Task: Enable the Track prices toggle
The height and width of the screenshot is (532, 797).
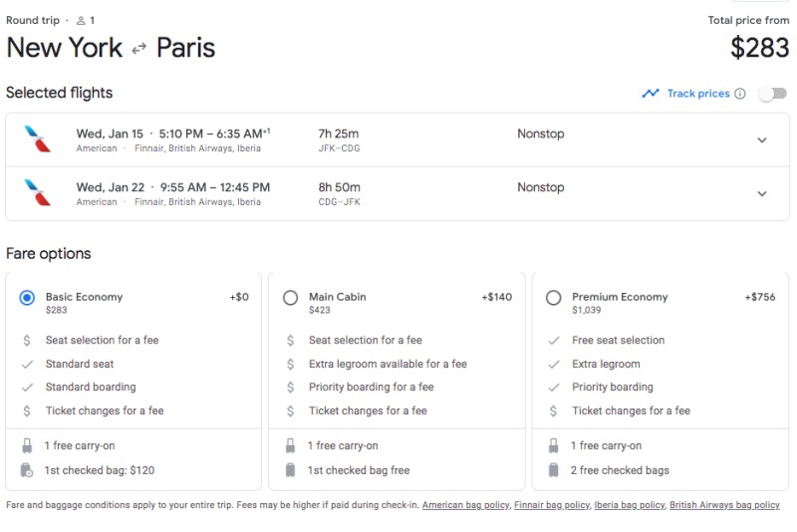Action: (x=772, y=94)
